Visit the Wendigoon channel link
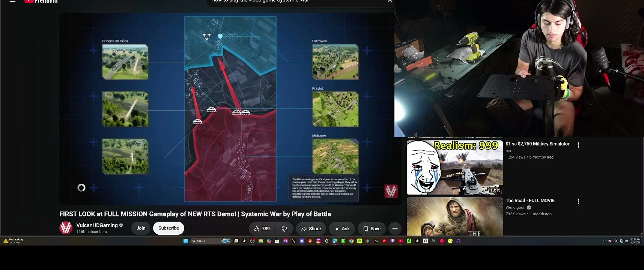The height and width of the screenshot is (270, 644). pos(515,207)
